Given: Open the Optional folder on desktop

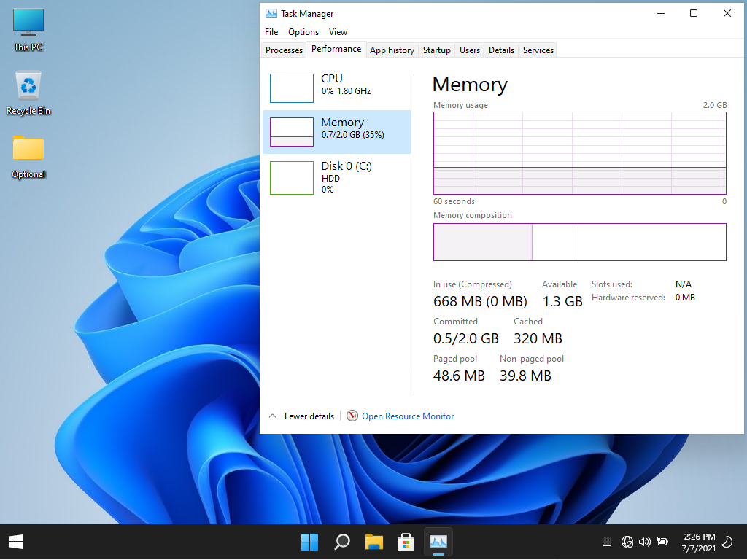Looking at the screenshot, I should (x=28, y=157).
